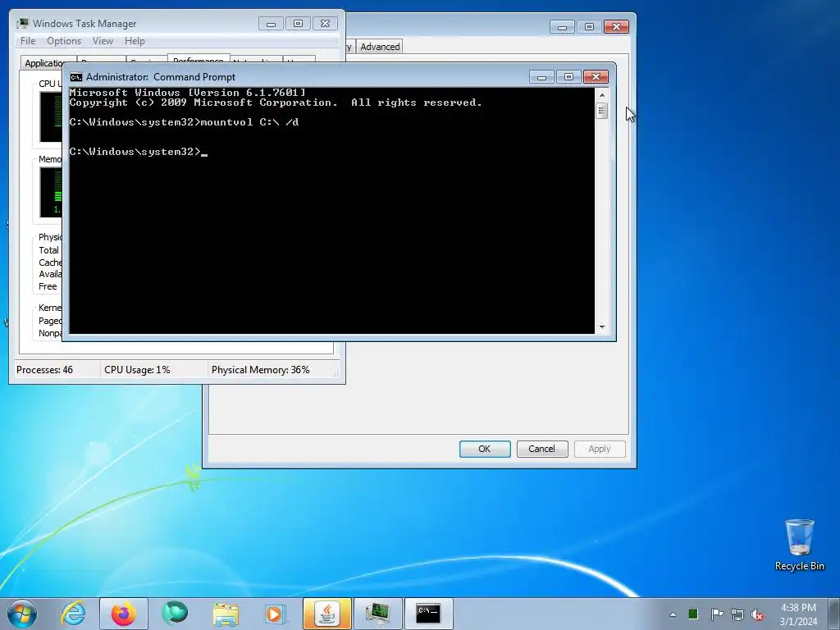Open the Windows Start menu
Screen dimensions: 840x630
pyautogui.click(x=22, y=614)
